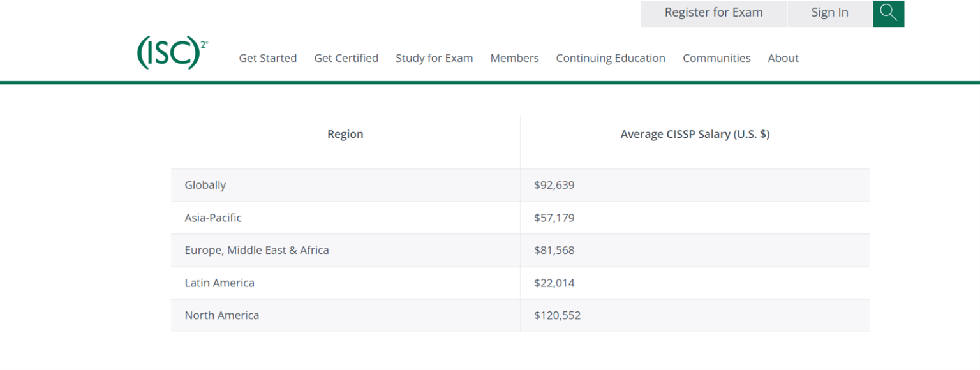Click the $120,552 salary value

tap(556, 315)
